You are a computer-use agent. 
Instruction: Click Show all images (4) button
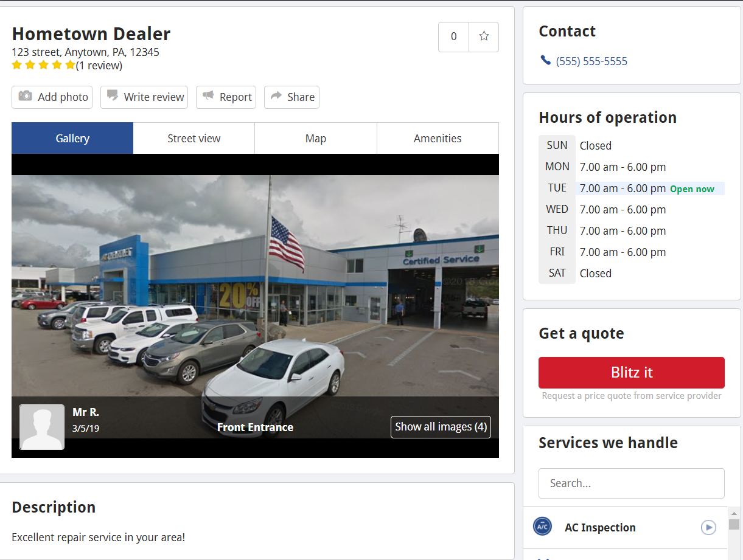pos(441,427)
